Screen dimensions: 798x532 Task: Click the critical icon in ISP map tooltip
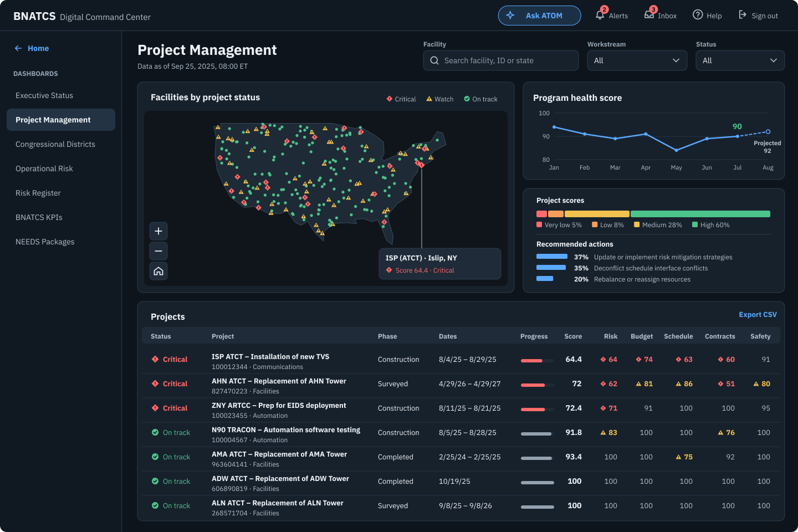click(x=389, y=270)
